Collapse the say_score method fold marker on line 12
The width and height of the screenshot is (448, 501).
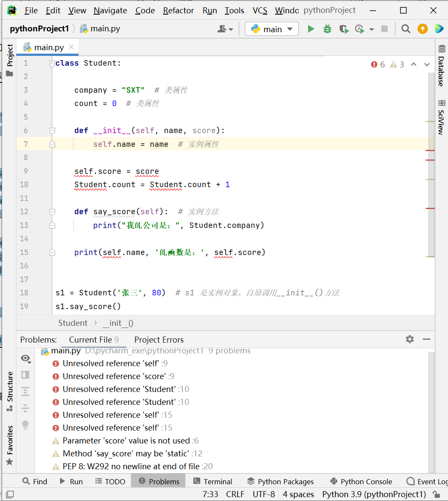(x=52, y=212)
